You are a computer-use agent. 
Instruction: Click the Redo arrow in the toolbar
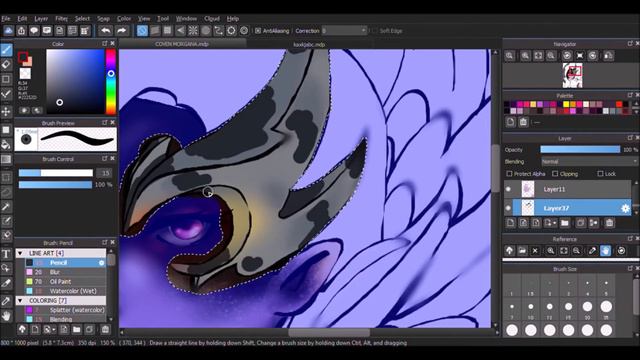click(121, 31)
